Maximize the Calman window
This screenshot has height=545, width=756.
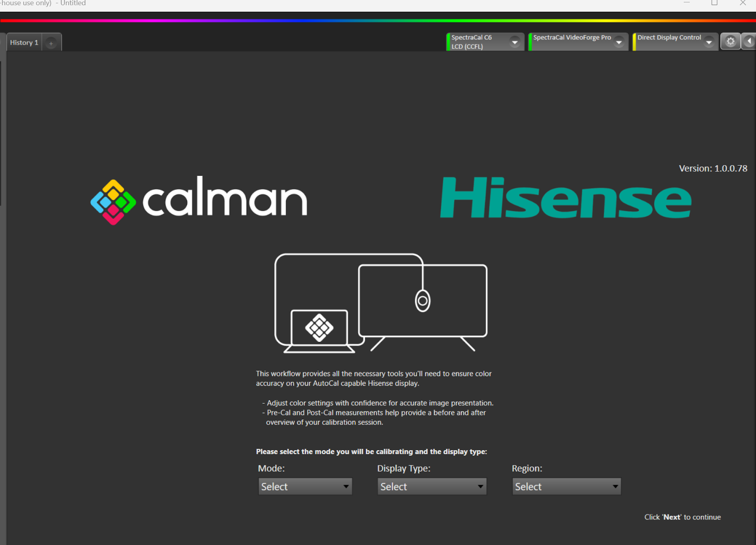coord(714,3)
